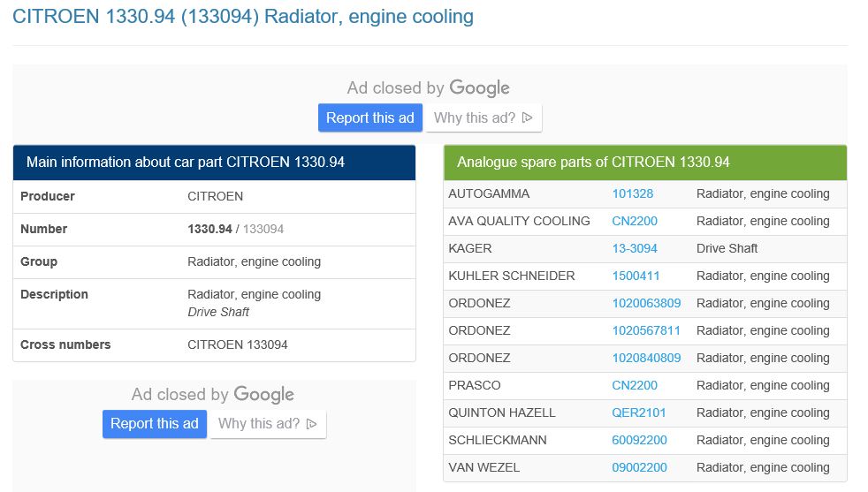
Task: Open PRASCO part number CN2200
Action: (x=635, y=385)
